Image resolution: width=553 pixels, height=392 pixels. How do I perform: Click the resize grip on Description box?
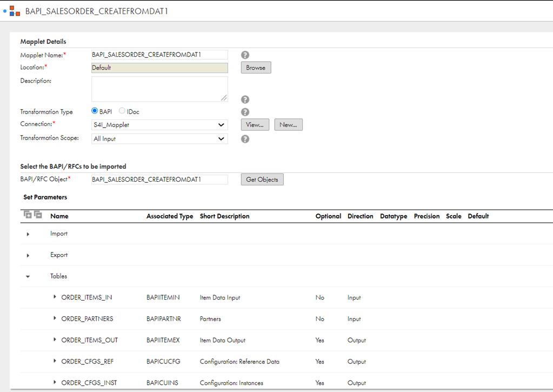[224, 98]
